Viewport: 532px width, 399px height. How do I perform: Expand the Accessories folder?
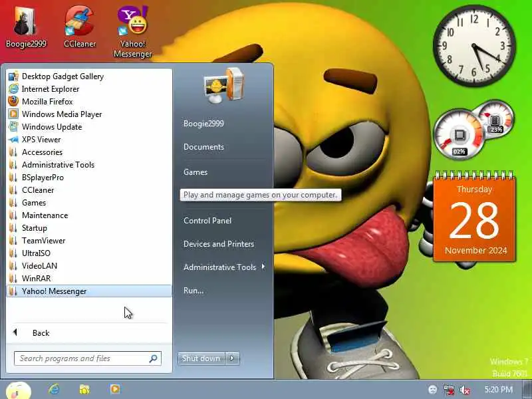click(x=89, y=152)
